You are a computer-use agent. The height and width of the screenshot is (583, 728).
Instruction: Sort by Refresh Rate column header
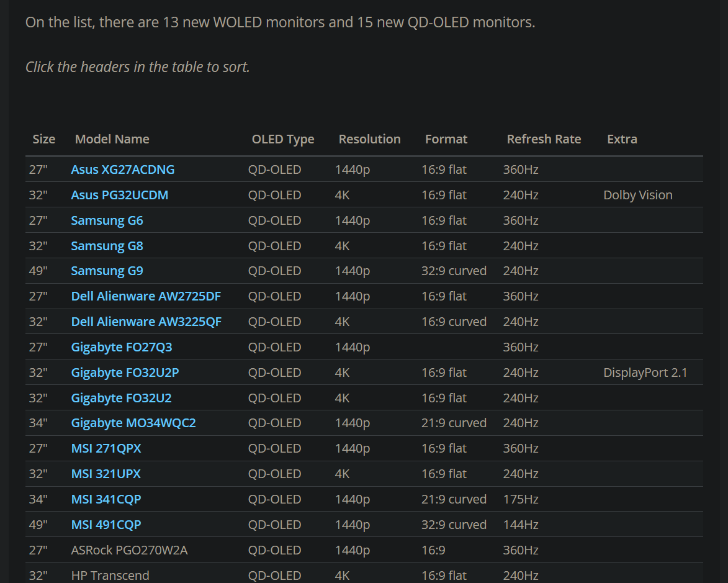(x=544, y=139)
